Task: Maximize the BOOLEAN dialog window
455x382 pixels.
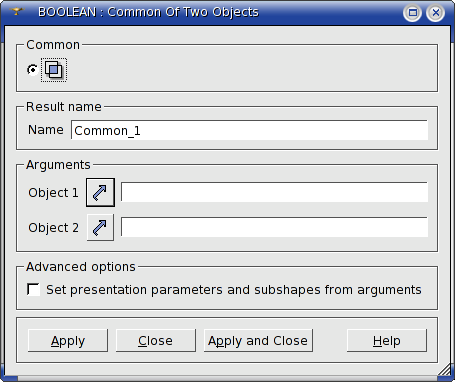Action: click(x=413, y=13)
